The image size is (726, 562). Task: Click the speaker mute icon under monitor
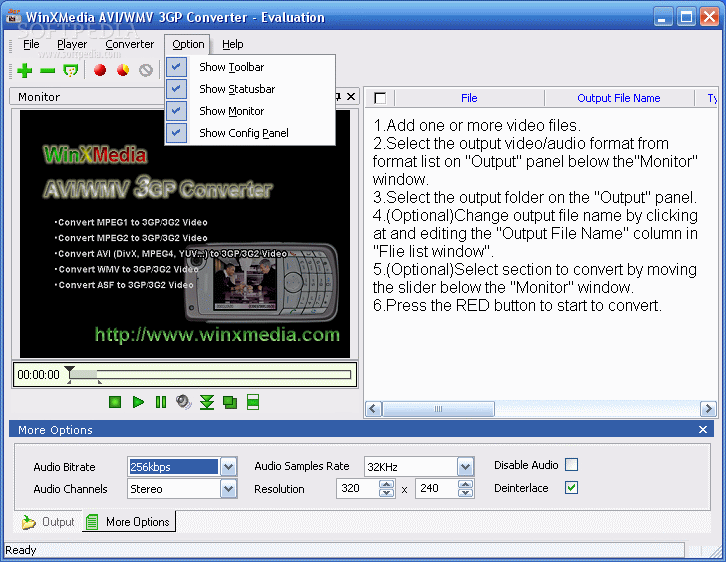(x=184, y=402)
